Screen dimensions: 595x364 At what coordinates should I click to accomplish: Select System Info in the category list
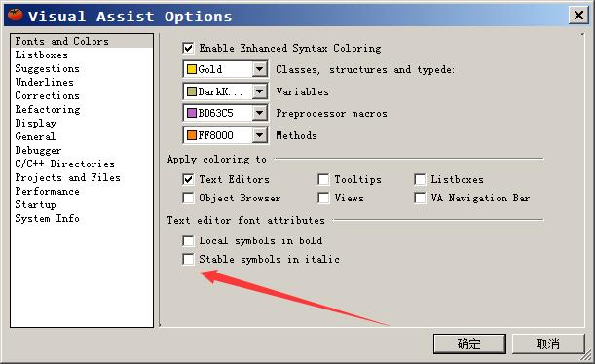click(x=47, y=218)
